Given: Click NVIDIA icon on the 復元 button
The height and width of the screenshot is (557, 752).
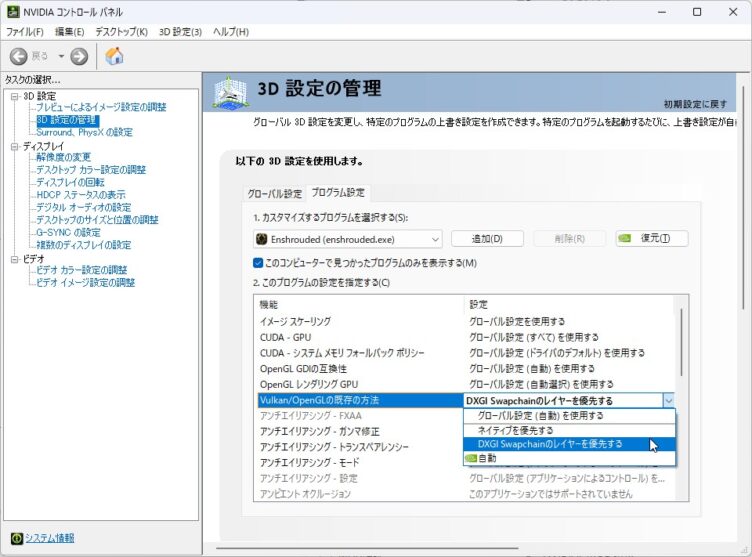Looking at the screenshot, I should point(625,238).
